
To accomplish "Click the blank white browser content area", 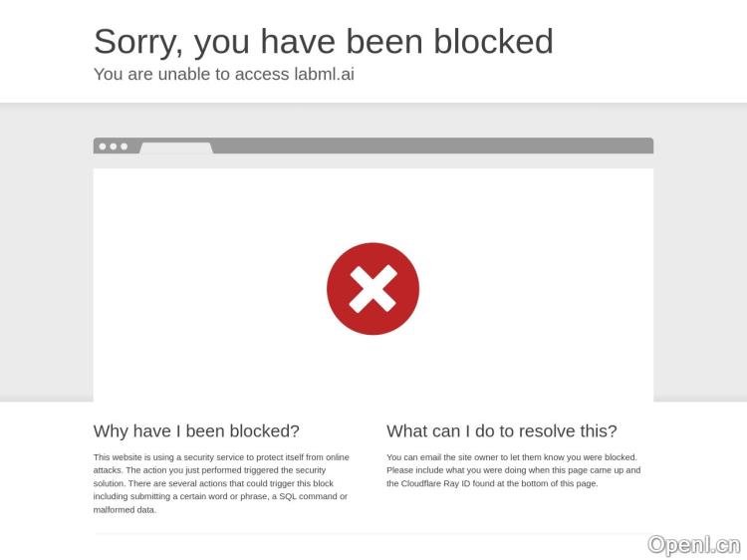I will [373, 285].
